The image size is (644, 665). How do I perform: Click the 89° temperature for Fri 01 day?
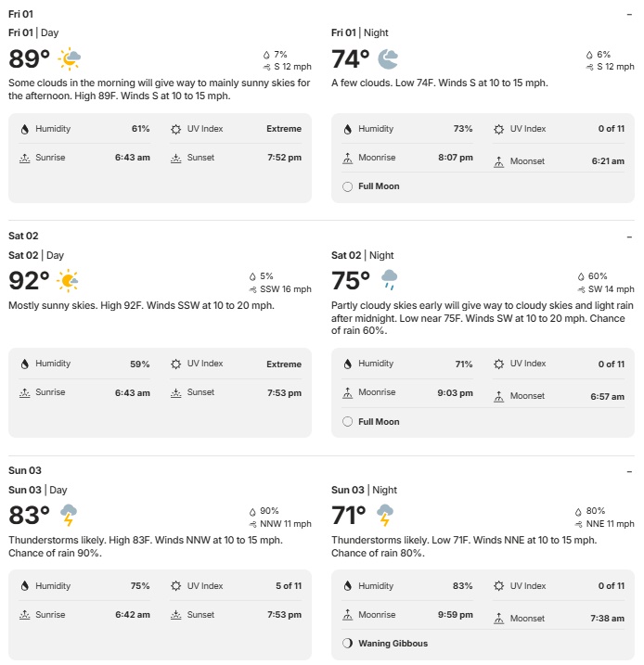[30, 59]
